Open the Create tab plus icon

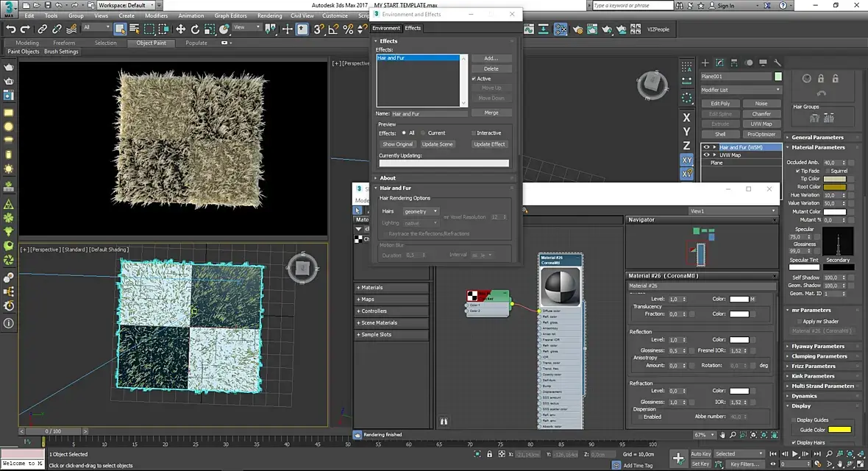pyautogui.click(x=705, y=63)
